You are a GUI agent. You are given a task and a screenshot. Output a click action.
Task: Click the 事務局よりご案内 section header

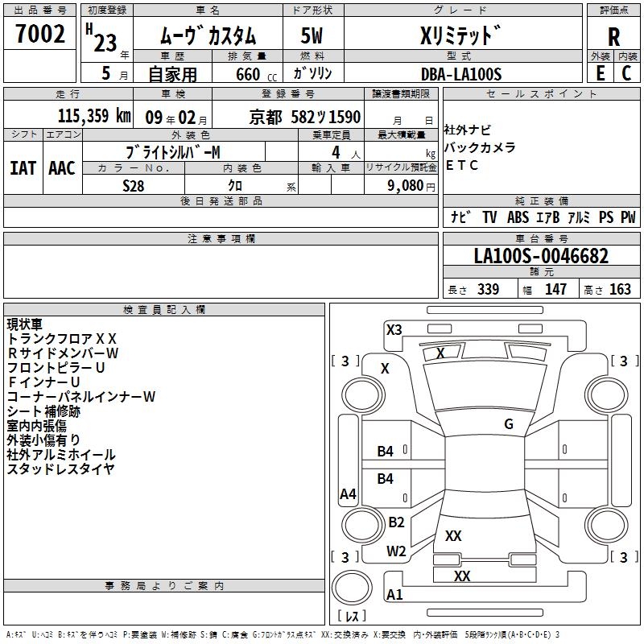[164, 586]
